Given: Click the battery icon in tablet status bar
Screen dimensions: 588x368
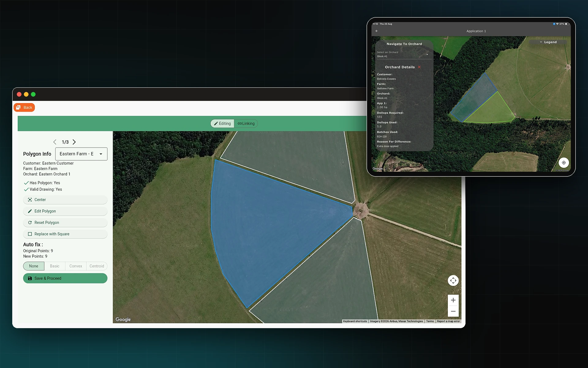Looking at the screenshot, I should click(567, 24).
